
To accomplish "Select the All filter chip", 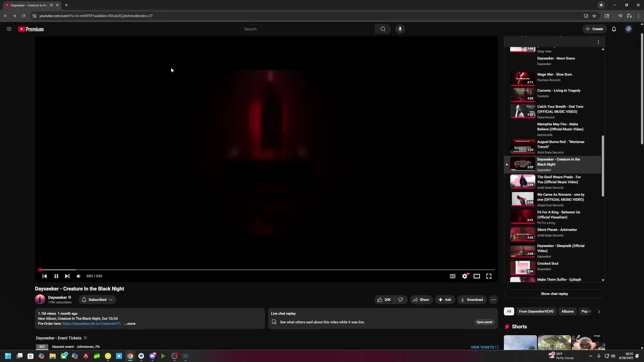I will pos(509,311).
